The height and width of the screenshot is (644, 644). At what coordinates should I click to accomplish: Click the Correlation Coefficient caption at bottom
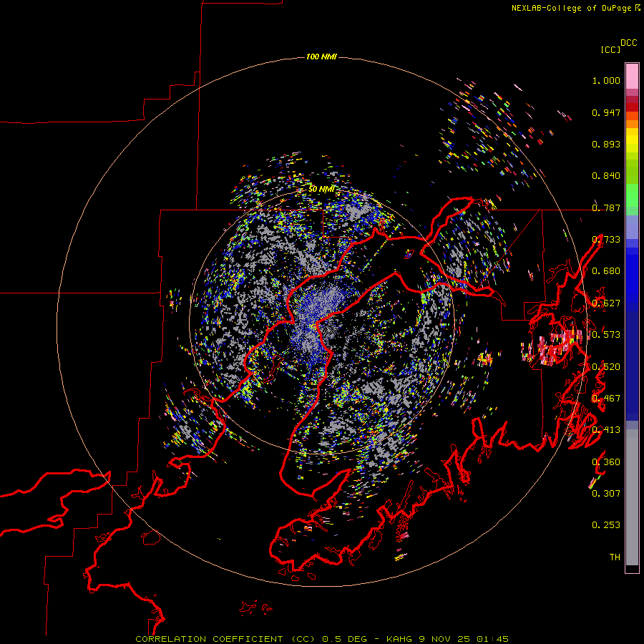point(322,639)
